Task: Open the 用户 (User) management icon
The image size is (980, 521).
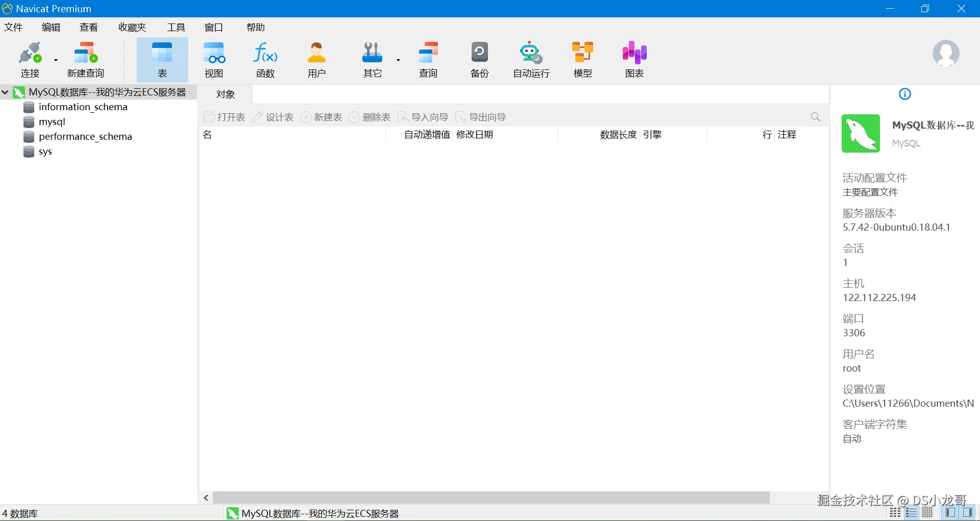Action: 316,60
